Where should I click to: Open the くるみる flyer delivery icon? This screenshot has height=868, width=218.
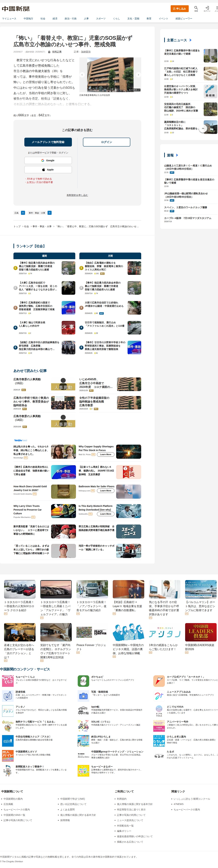point(8,725)
